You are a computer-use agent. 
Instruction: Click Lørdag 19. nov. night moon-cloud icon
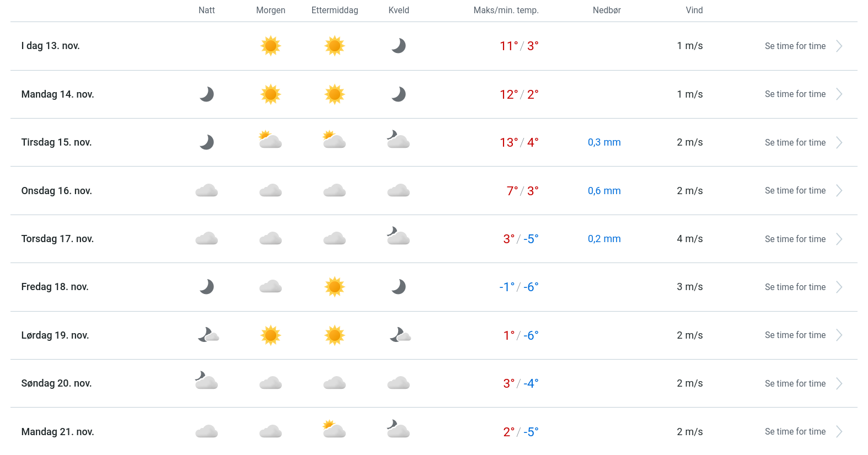click(208, 335)
